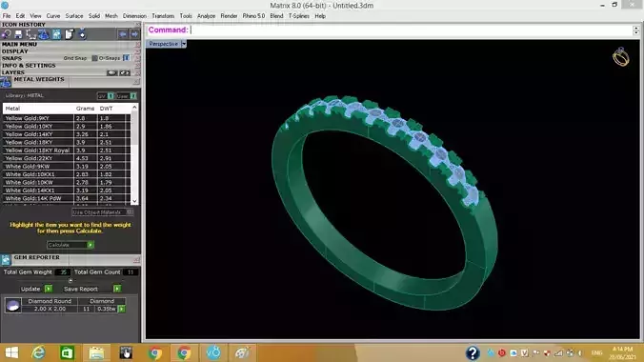The height and width of the screenshot is (362, 644).
Task: Toggle the Grid Snap checkbox
Action: pyautogui.click(x=94, y=58)
